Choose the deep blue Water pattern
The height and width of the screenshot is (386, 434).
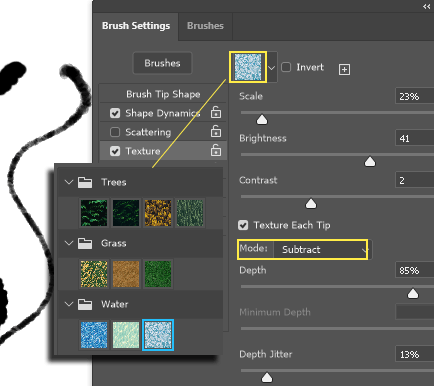click(x=94, y=335)
